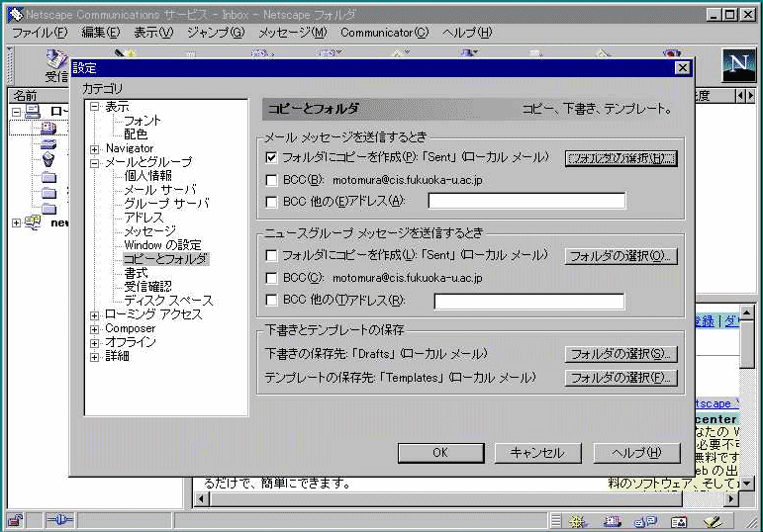The height and width of the screenshot is (532, 763).
Task: Select the local mail computer icon in folder pane
Action: (33, 112)
